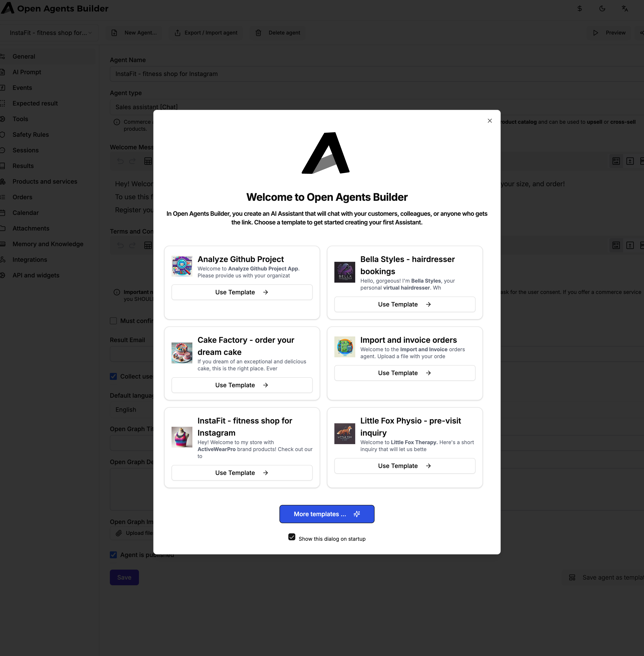This screenshot has width=644, height=656.
Task: Click the Save agent as template icon
Action: [572, 578]
